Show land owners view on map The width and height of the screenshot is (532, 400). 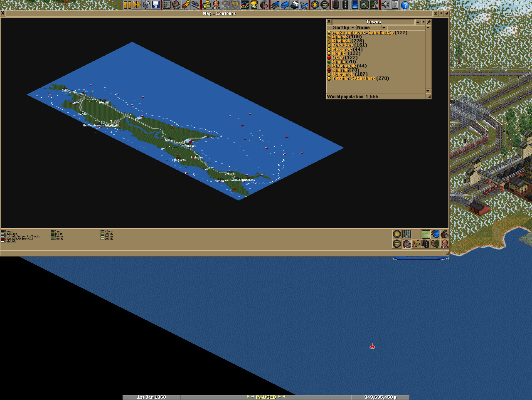coord(445,244)
